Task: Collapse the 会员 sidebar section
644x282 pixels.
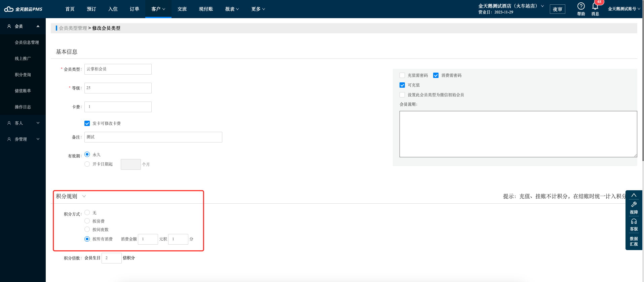Action: click(38, 26)
